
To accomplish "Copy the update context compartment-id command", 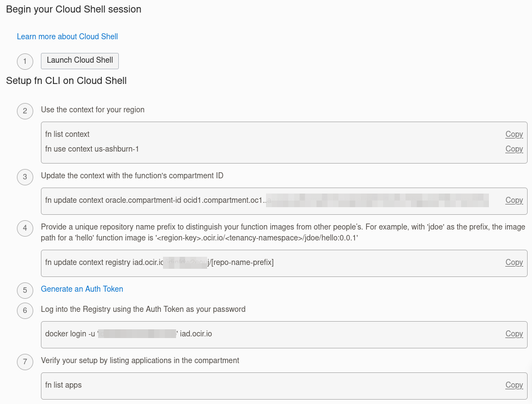I will pyautogui.click(x=514, y=200).
